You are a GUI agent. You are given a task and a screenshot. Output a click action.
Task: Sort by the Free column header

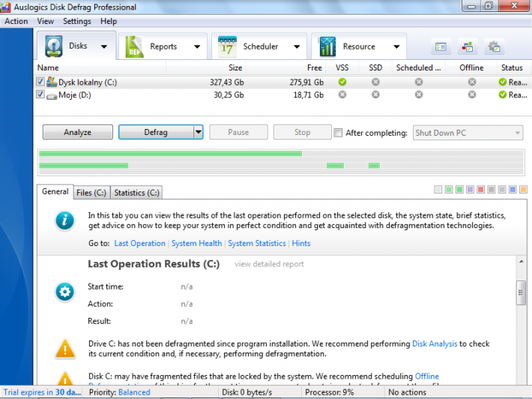(285, 67)
